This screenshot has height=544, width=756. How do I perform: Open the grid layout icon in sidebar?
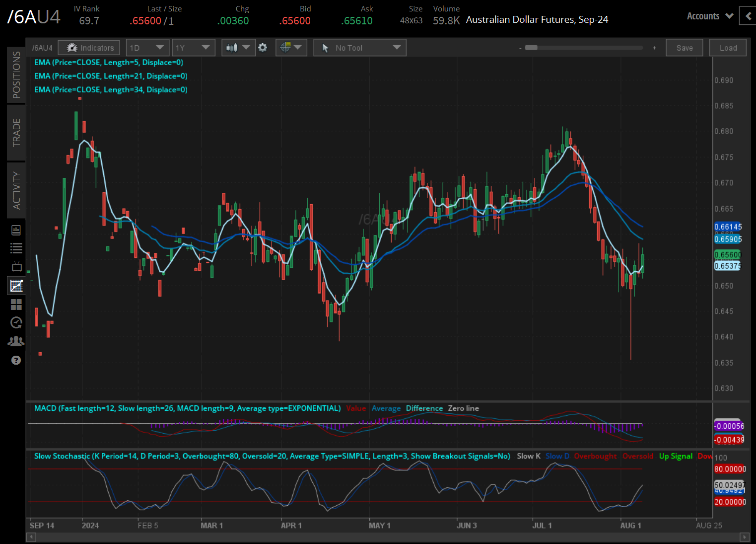[x=16, y=304]
